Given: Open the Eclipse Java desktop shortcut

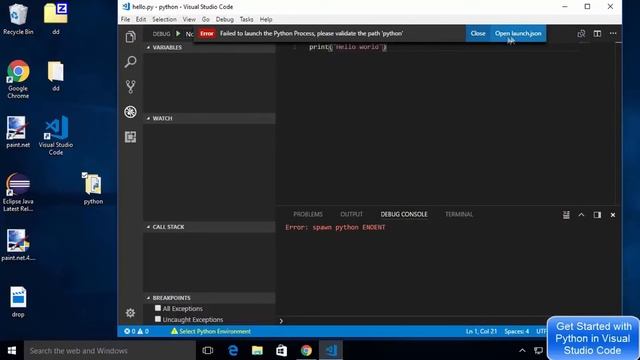Looking at the screenshot, I should pyautogui.click(x=18, y=192).
